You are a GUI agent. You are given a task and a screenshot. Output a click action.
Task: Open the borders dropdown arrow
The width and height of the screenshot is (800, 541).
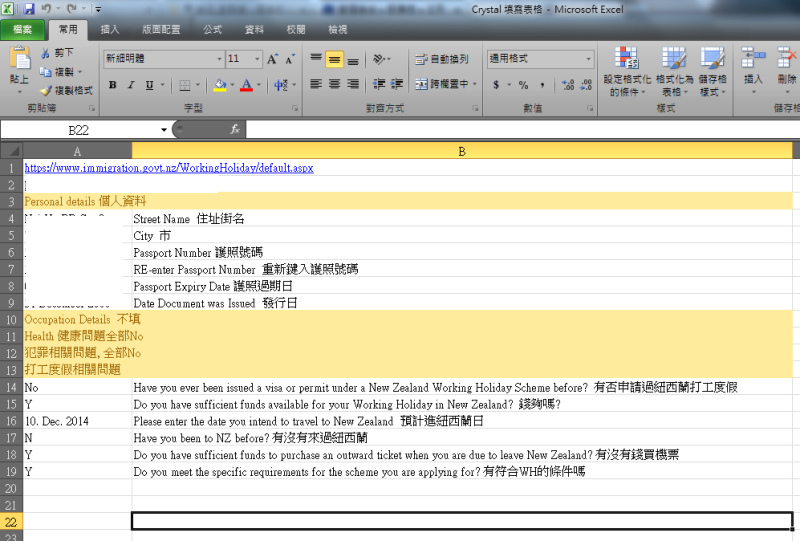(198, 85)
